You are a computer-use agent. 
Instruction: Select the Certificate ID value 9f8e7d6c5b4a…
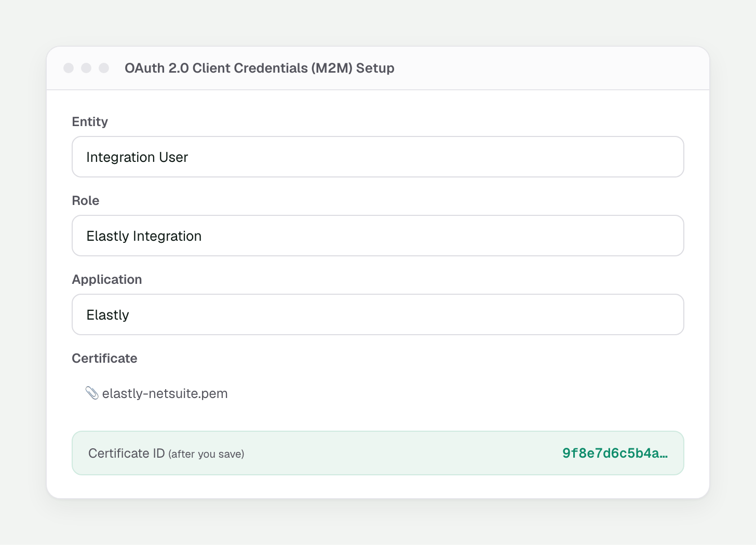[615, 453]
